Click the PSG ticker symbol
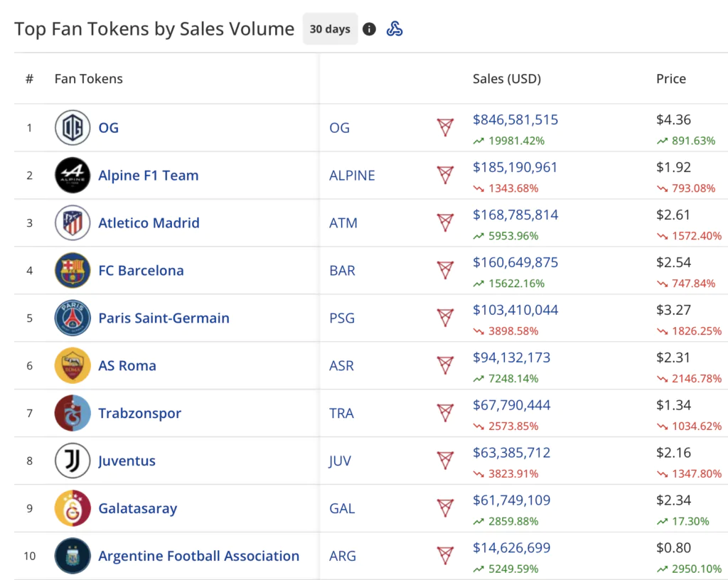This screenshot has width=728, height=580. [x=342, y=318]
